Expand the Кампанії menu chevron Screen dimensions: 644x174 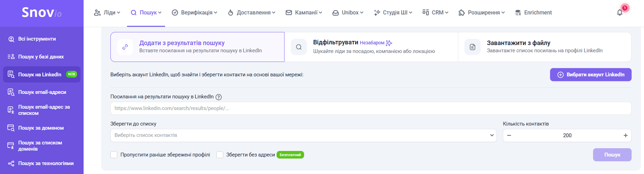click(x=321, y=13)
